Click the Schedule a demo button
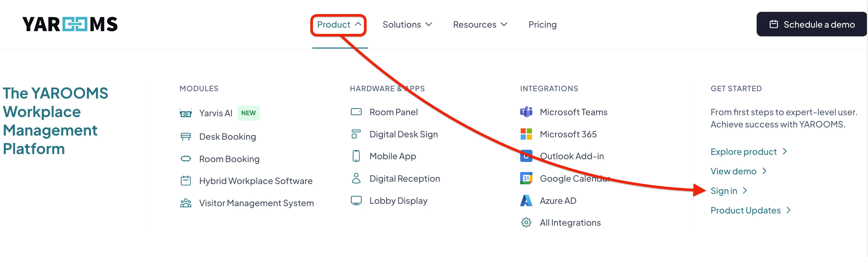This screenshot has height=257, width=868. pos(812,24)
